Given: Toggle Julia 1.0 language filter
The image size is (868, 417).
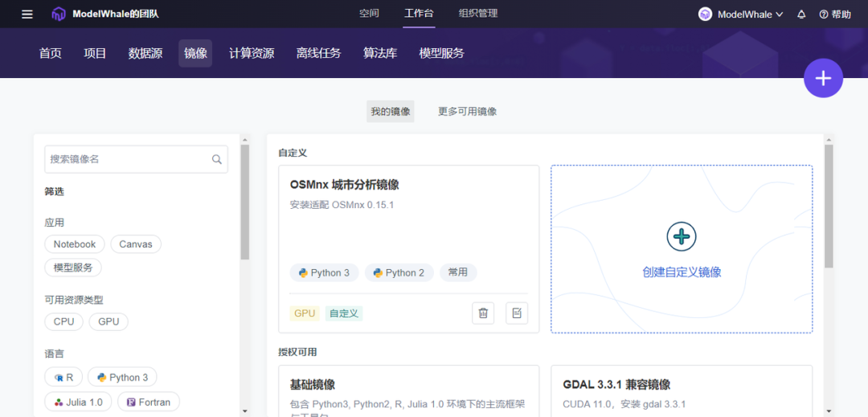Looking at the screenshot, I should tap(78, 402).
